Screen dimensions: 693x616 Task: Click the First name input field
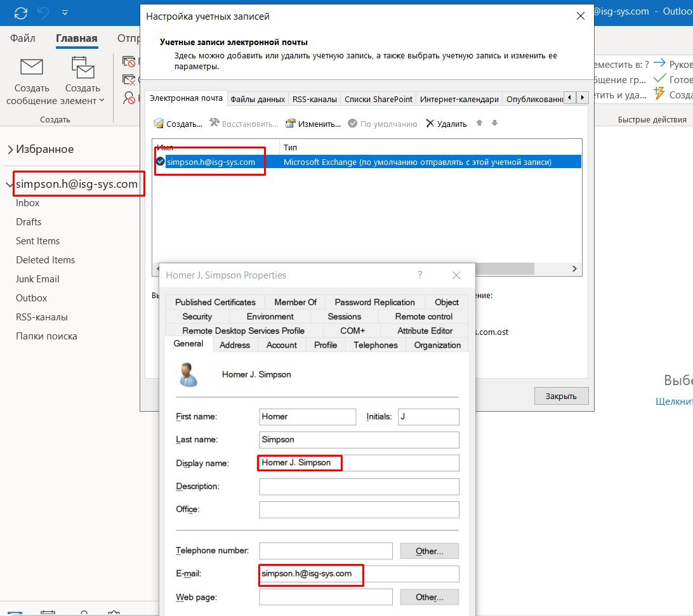[x=308, y=417]
